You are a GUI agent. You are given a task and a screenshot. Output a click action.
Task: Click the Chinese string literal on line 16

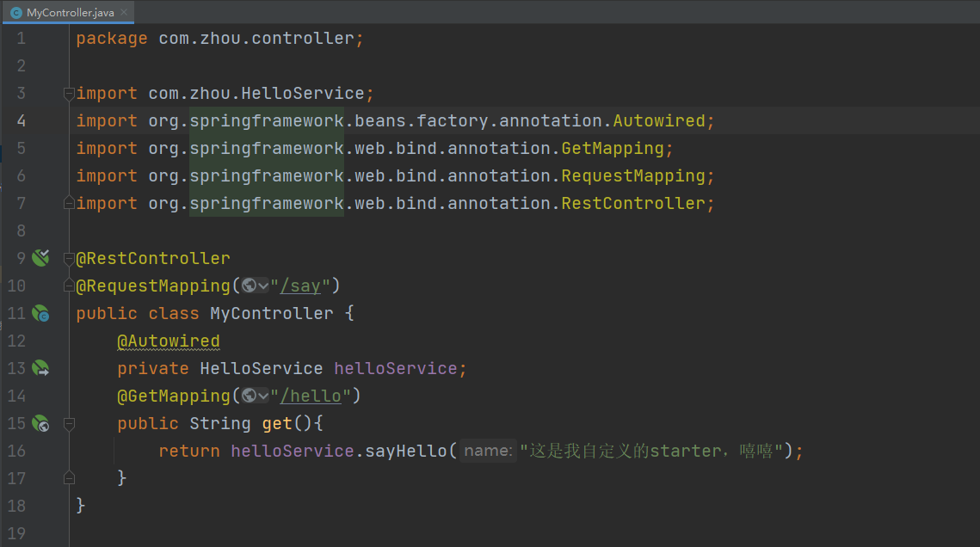pyautogui.click(x=652, y=451)
